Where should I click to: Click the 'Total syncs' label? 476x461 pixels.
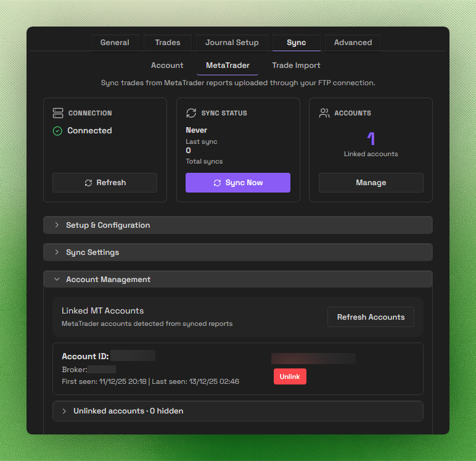coord(204,161)
